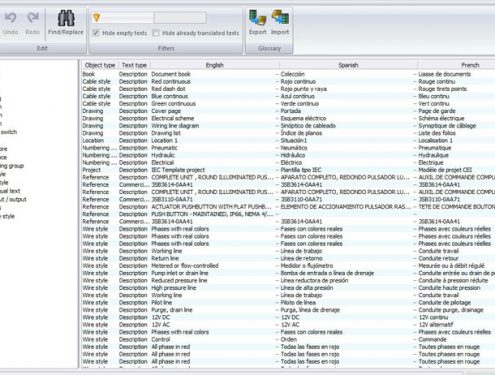Select 'Location 1' English cell

pyautogui.click(x=164, y=140)
